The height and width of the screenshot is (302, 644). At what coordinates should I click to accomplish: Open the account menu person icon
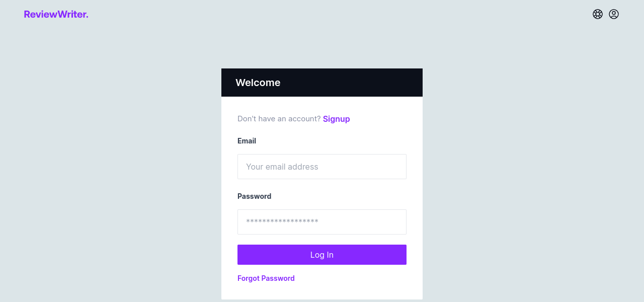tap(614, 14)
